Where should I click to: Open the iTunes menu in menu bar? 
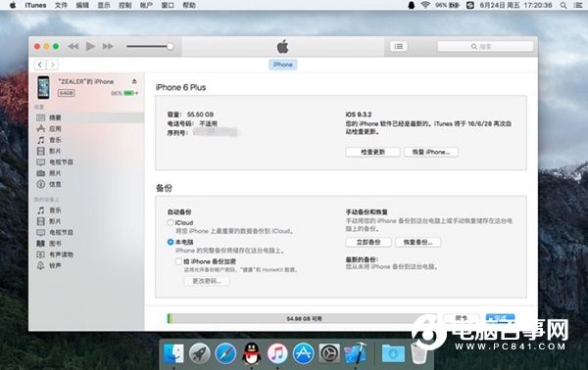coord(35,5)
